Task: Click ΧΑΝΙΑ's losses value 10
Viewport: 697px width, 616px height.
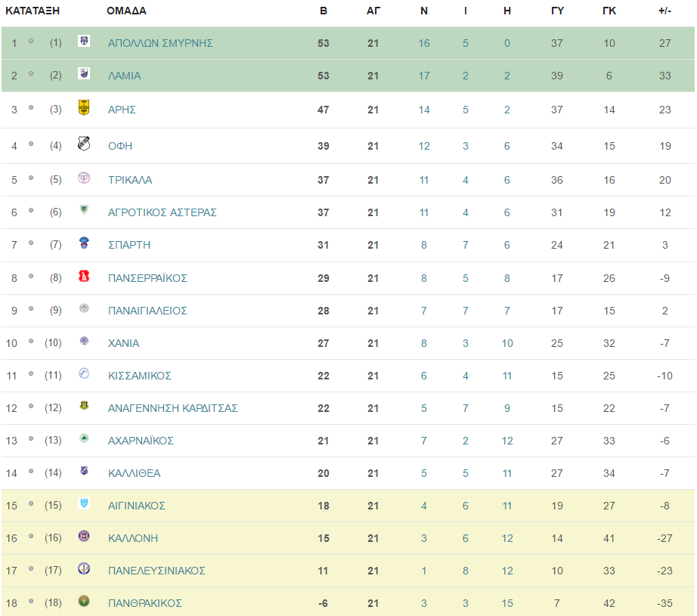Action: coord(507,343)
